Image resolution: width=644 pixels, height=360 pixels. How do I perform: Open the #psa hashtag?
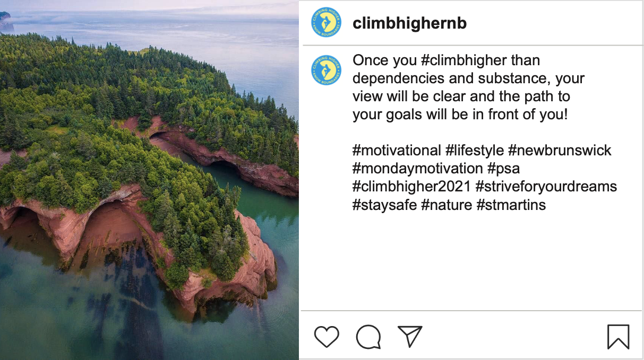click(x=504, y=169)
